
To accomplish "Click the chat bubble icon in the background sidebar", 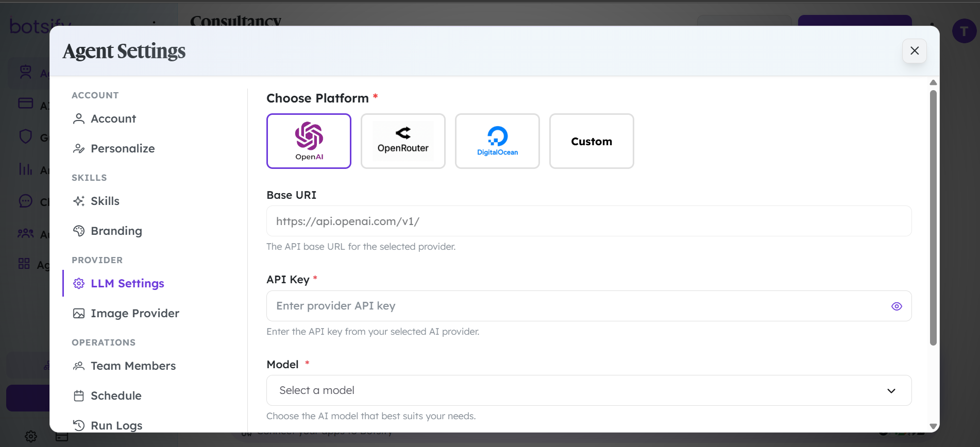I will [x=26, y=201].
